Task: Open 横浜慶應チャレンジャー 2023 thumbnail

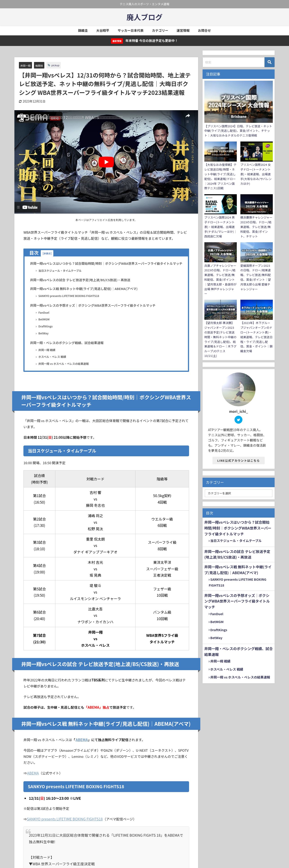Action: click(256, 204)
